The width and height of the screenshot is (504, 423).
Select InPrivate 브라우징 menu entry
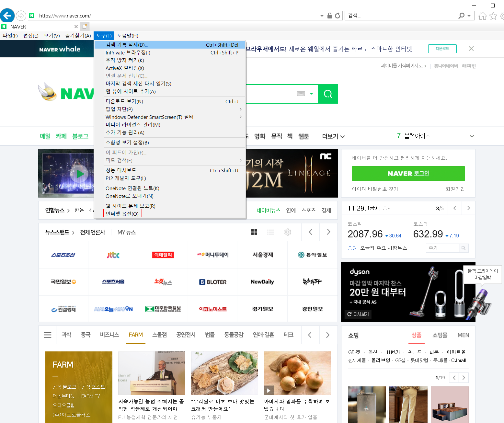(x=170, y=52)
